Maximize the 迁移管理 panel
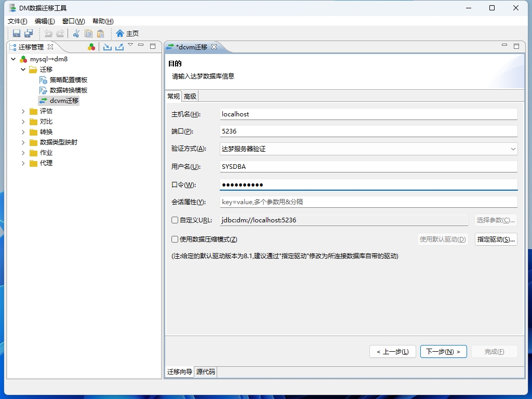The width and height of the screenshot is (532, 399). coord(153,46)
